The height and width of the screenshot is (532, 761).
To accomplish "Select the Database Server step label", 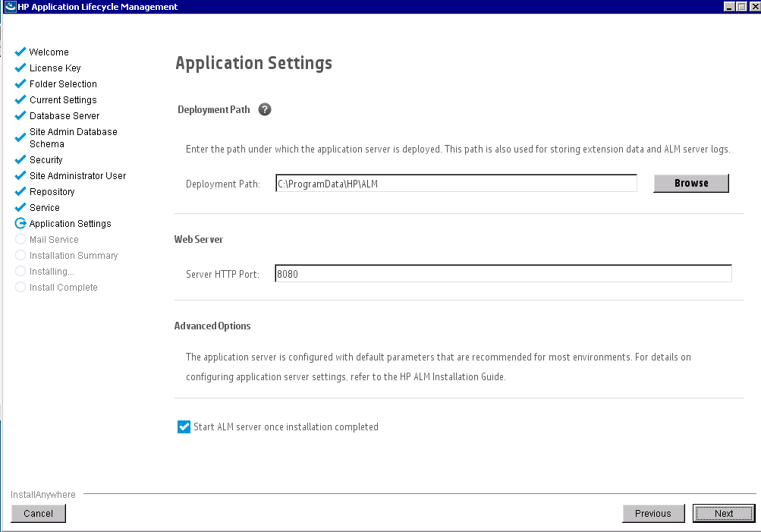I will (64, 116).
